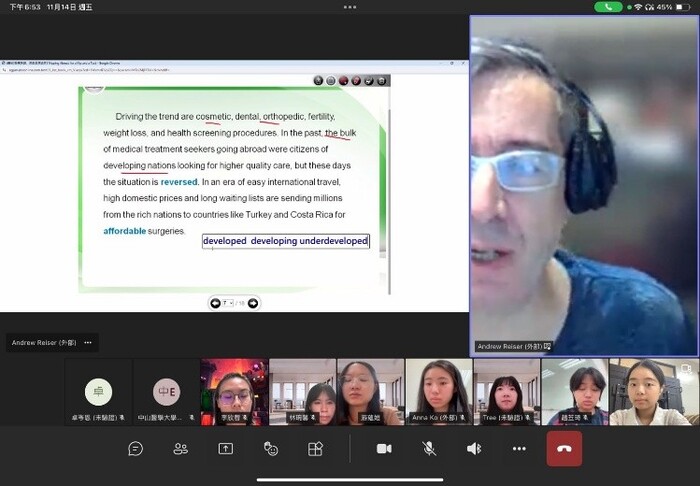
Task: Open more options beside Andrew Reiser label
Action: 88,343
